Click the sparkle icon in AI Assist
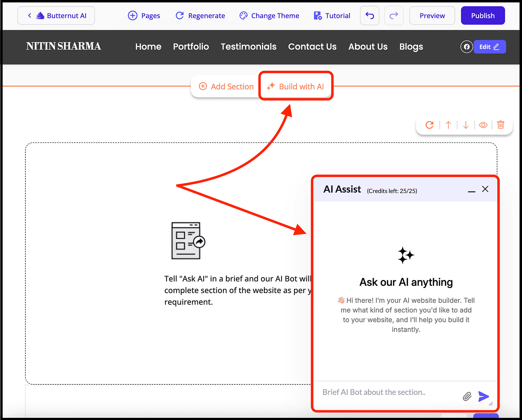The width and height of the screenshot is (522, 420). [x=406, y=255]
